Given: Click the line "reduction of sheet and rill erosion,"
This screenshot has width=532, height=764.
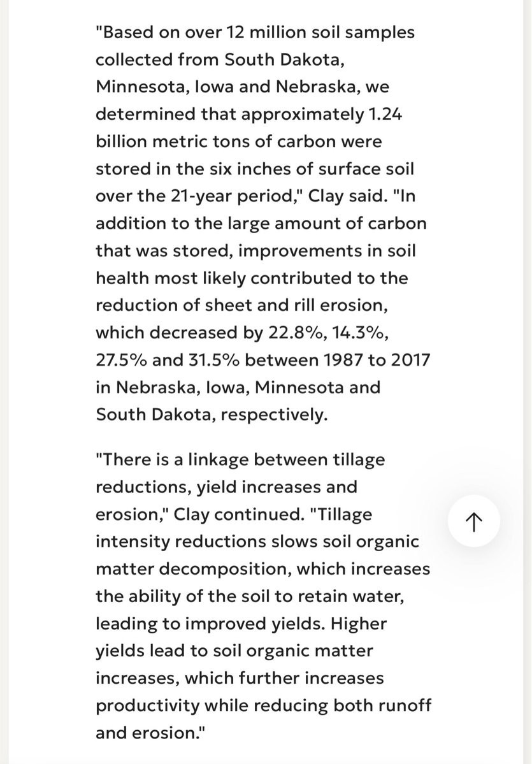Looking at the screenshot, I should tap(241, 305).
